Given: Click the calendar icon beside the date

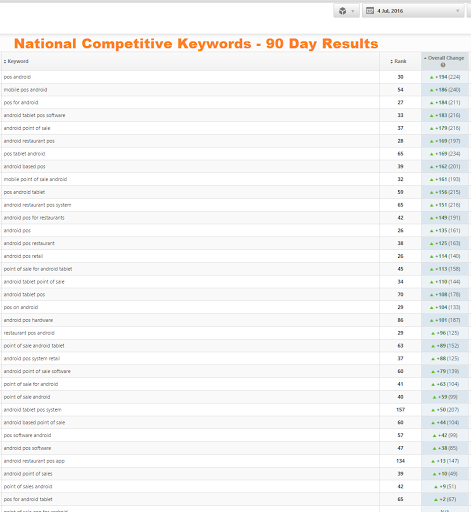Looking at the screenshot, I should [x=370, y=11].
